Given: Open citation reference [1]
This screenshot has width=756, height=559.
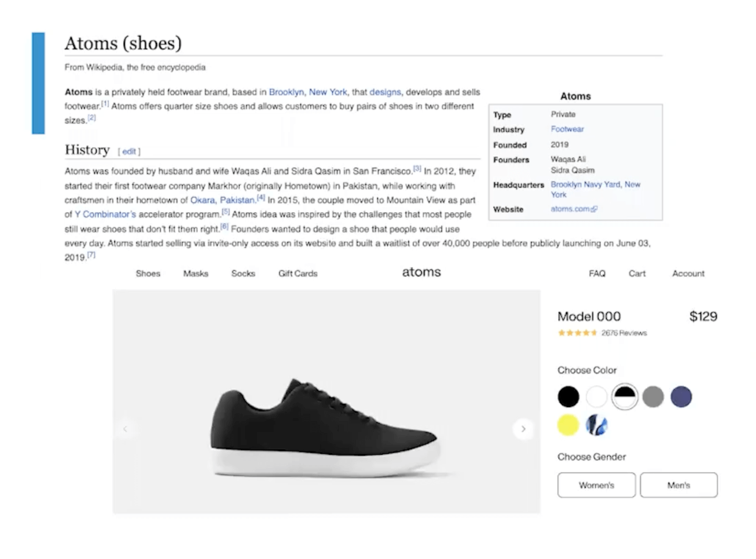Looking at the screenshot, I should click(x=105, y=104).
